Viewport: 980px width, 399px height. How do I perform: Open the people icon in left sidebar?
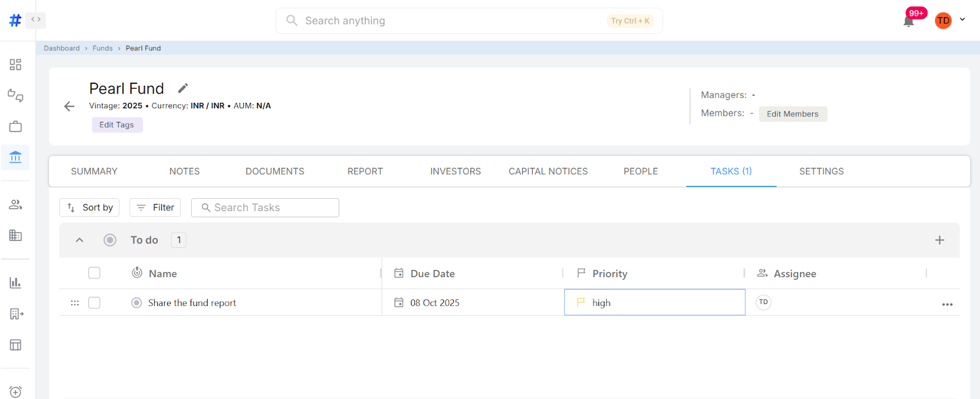coord(15,205)
